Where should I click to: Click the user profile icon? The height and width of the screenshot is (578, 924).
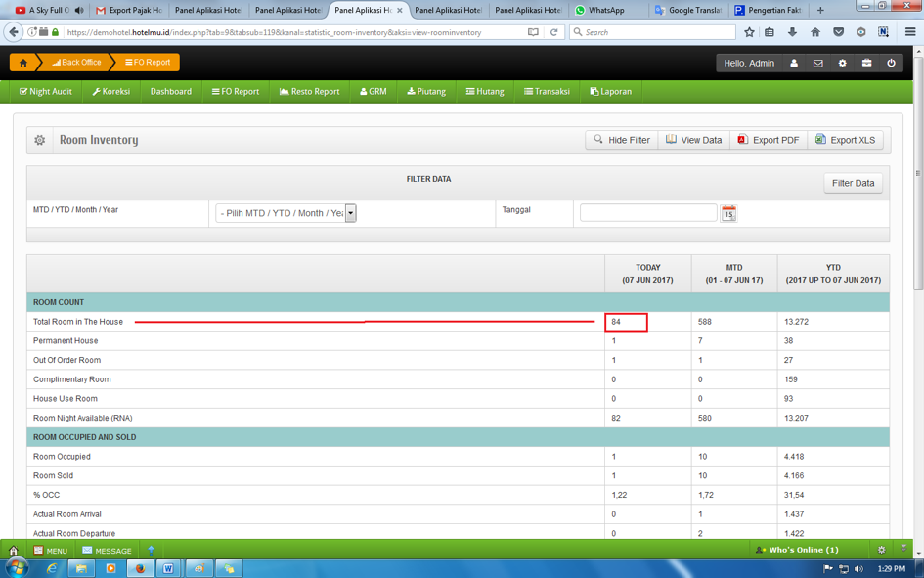[x=794, y=64]
